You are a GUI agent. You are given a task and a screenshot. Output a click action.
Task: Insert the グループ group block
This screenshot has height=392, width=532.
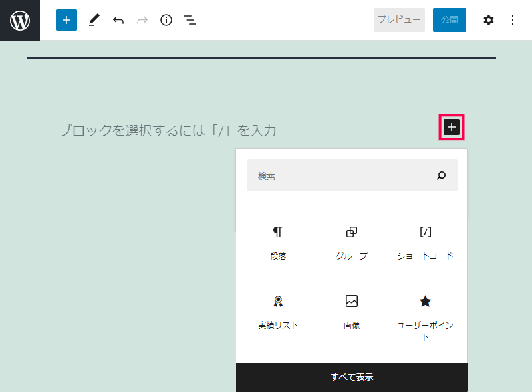(x=352, y=243)
